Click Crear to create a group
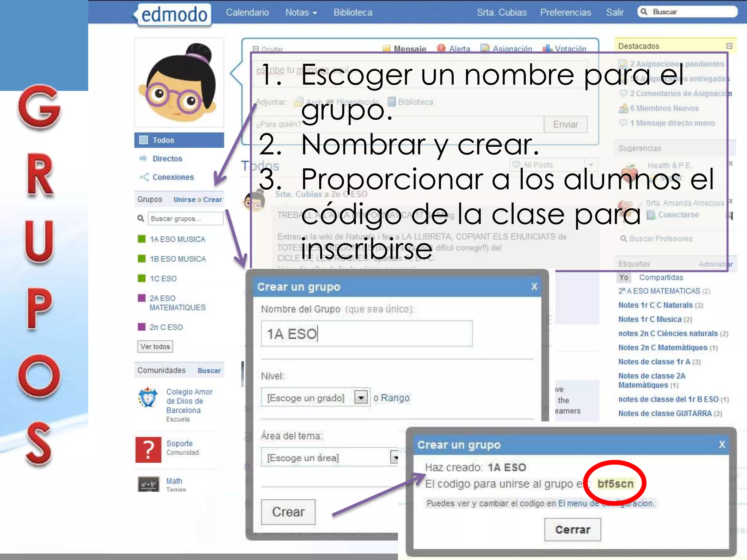The height and width of the screenshot is (560, 747). pos(213,199)
